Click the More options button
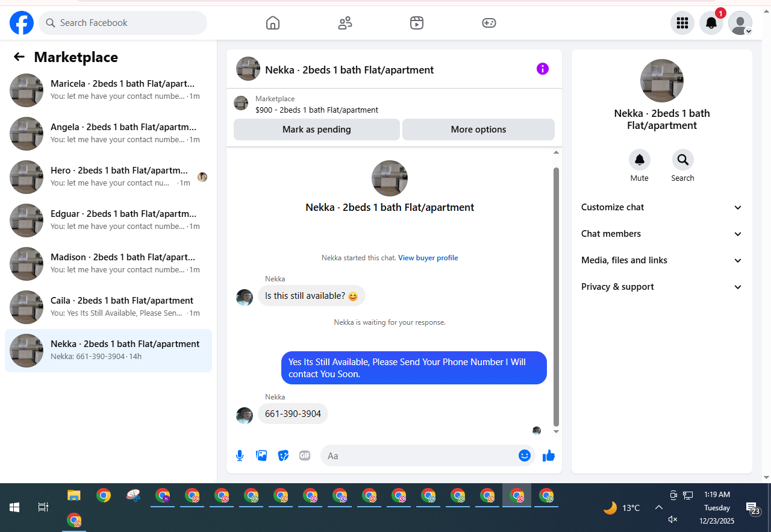 (x=478, y=130)
